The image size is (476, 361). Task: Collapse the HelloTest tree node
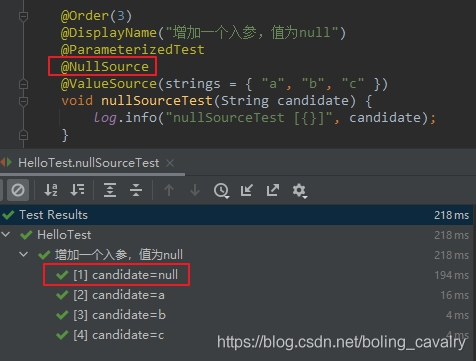[6, 235]
